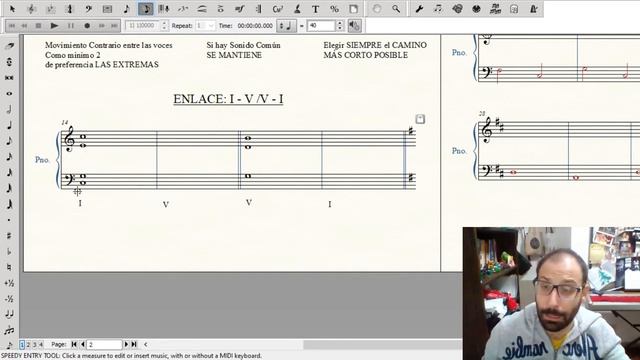The width and height of the screenshot is (640, 360).
Task: Click the horizontal scrollbar left arrow
Action: tap(145, 344)
